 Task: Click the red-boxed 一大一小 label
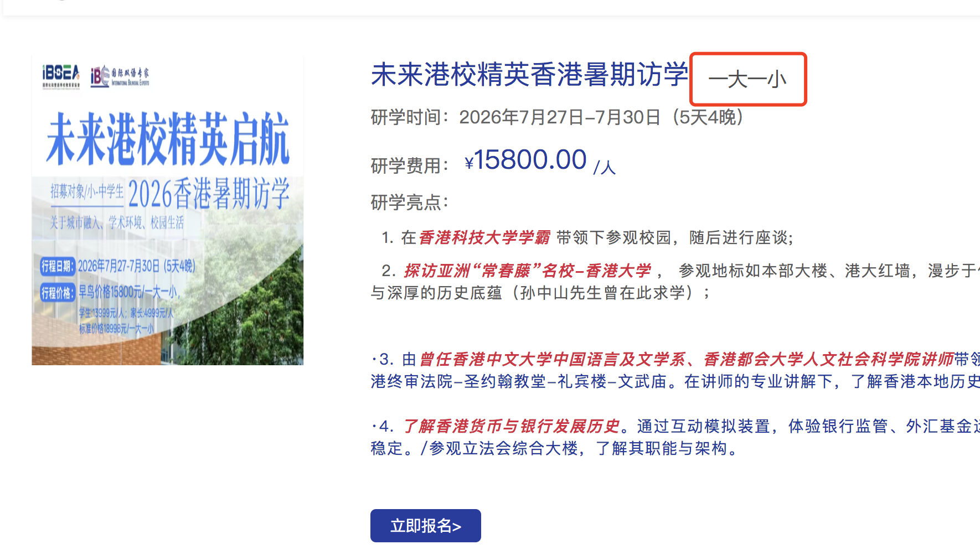747,80
